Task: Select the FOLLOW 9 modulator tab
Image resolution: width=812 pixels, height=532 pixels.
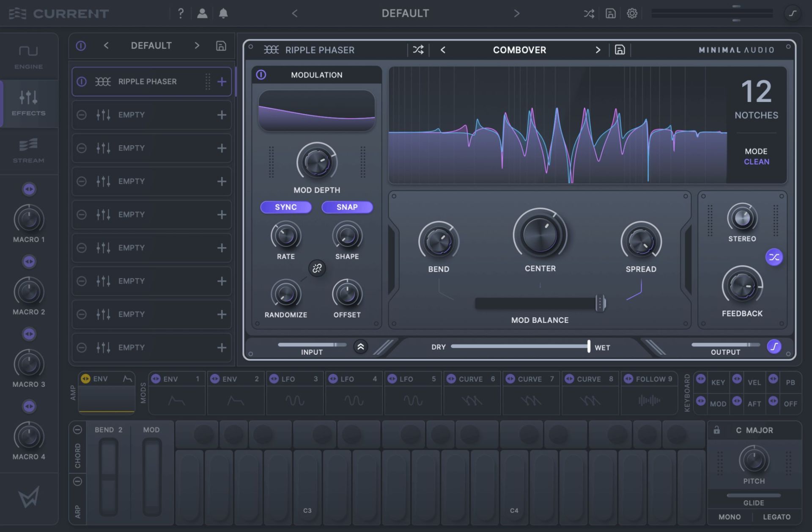Action: 649,379
